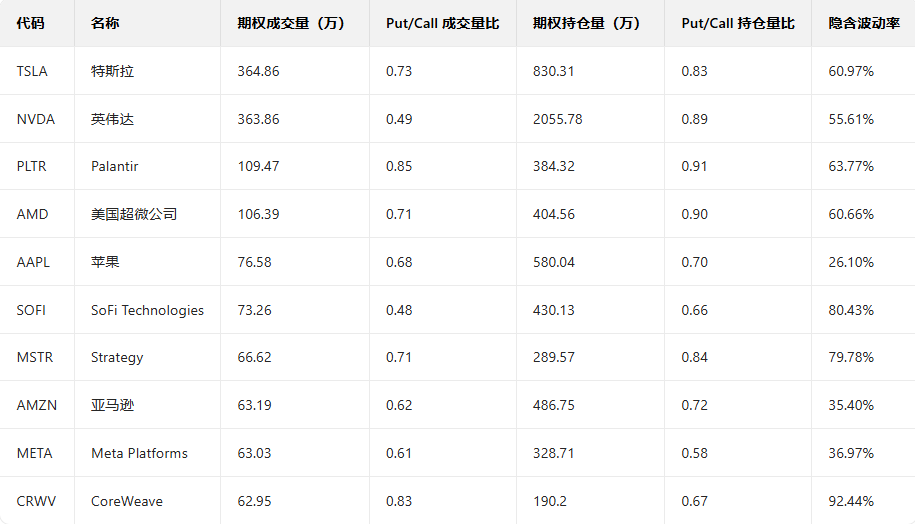Image resolution: width=915 pixels, height=524 pixels.
Task: Select the Put/Call 成交量比 column header
Action: [x=442, y=23]
